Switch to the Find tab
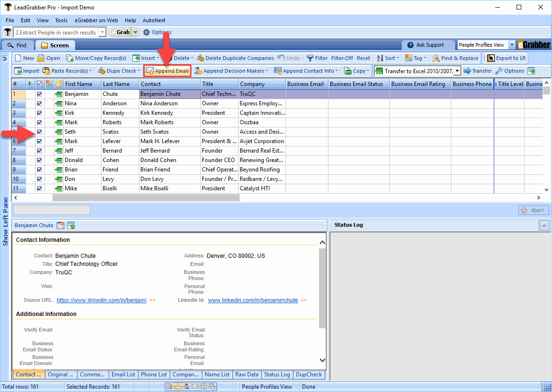Image resolution: width=552 pixels, height=392 pixels. [18, 45]
